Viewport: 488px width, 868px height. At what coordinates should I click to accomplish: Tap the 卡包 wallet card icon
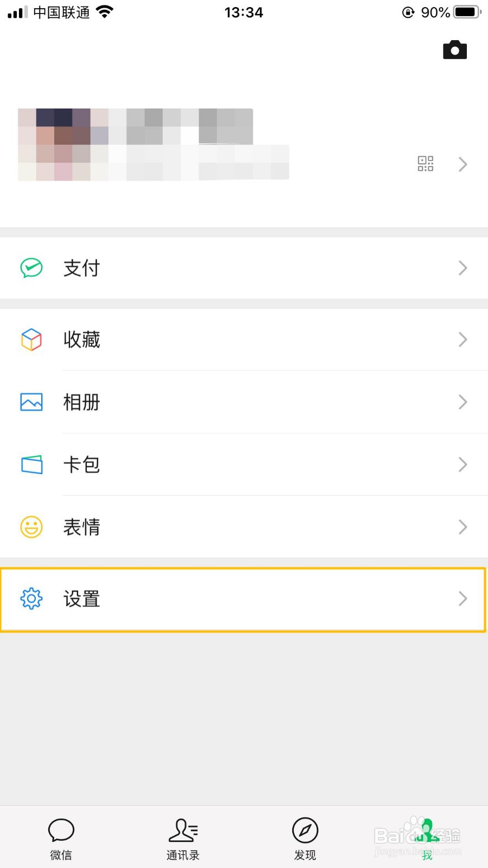tap(31, 464)
